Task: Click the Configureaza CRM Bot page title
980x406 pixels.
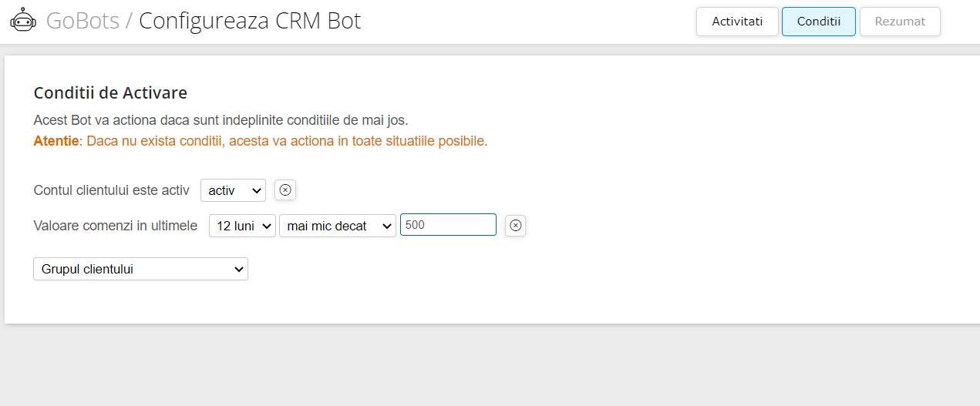Action: click(x=250, y=21)
